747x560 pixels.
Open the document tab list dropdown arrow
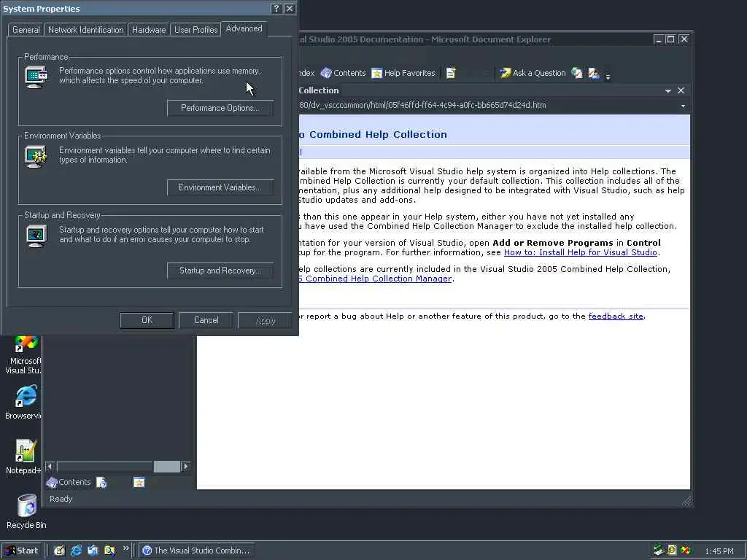[668, 90]
